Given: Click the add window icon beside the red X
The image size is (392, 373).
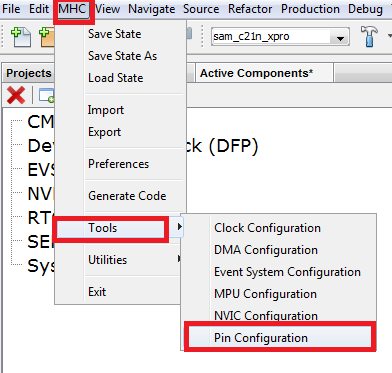Looking at the screenshot, I should [x=47, y=95].
